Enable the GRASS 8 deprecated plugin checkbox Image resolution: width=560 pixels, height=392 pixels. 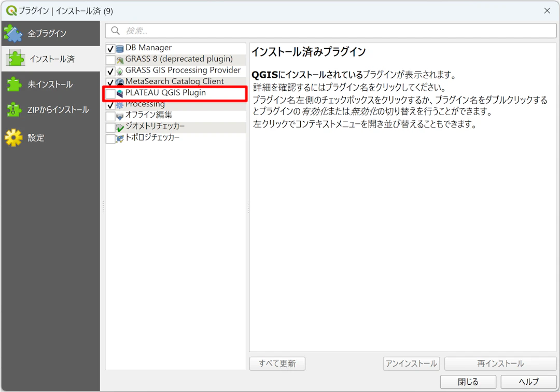pyautogui.click(x=110, y=60)
